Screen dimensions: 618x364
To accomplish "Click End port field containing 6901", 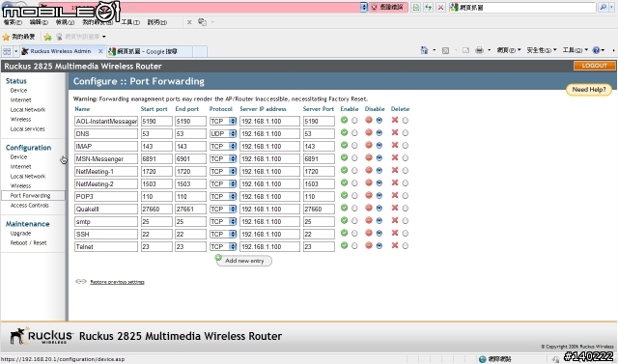I will point(190,158).
